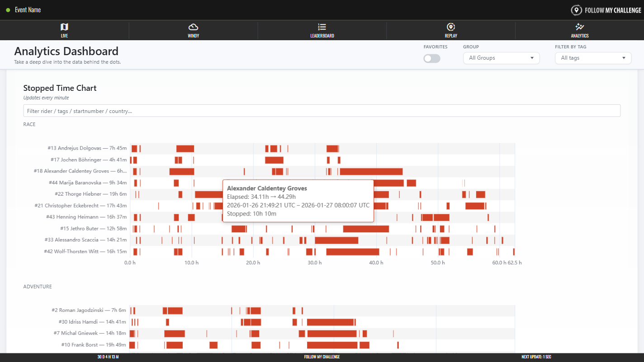The image size is (644, 362).
Task: Click Follow My Challenge footer link
Action: point(322,357)
